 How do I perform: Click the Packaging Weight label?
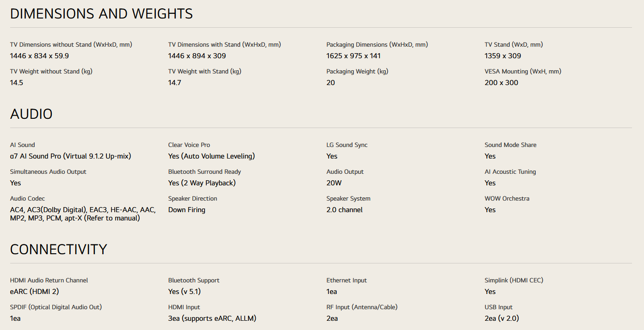(357, 72)
